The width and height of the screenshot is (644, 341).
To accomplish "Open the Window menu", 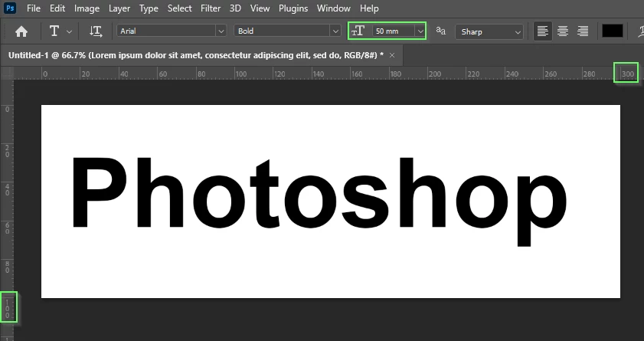I will 334,8.
